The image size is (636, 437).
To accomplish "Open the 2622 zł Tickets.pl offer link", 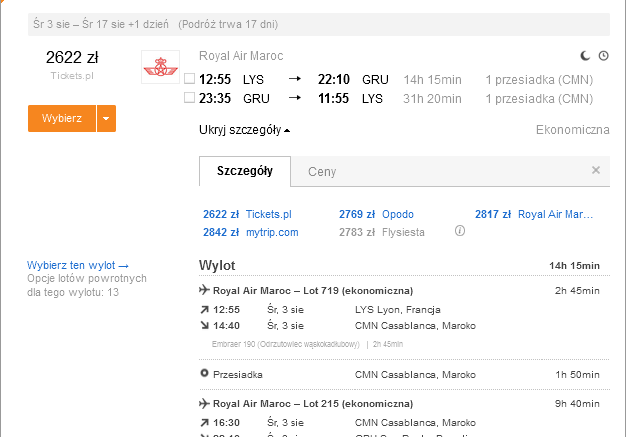I will (247, 214).
